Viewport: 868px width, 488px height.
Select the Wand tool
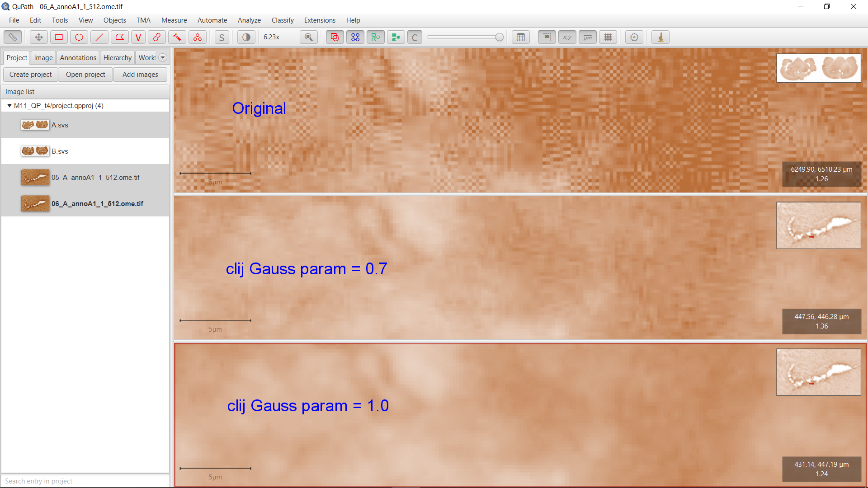(x=177, y=37)
